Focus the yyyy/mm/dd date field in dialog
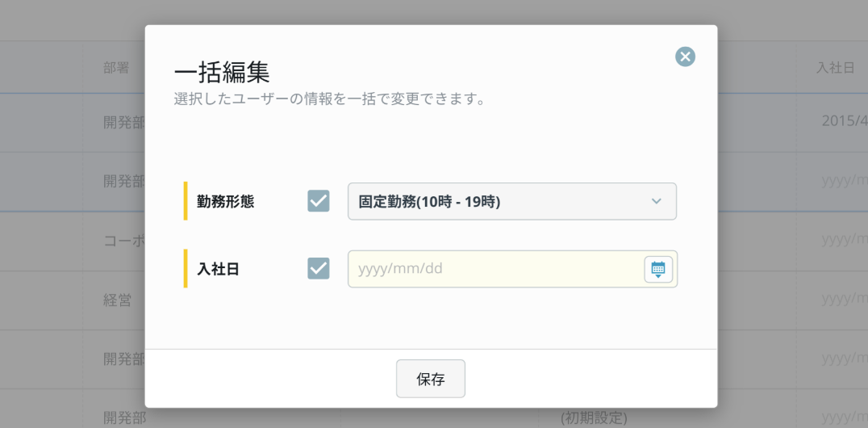 [x=495, y=269]
